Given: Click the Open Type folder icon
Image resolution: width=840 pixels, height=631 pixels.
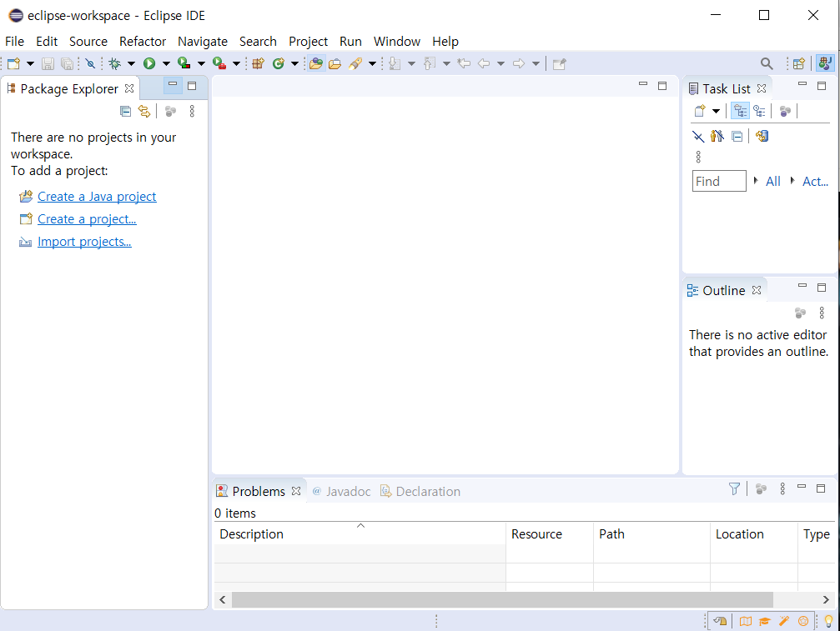Looking at the screenshot, I should coord(316,63).
